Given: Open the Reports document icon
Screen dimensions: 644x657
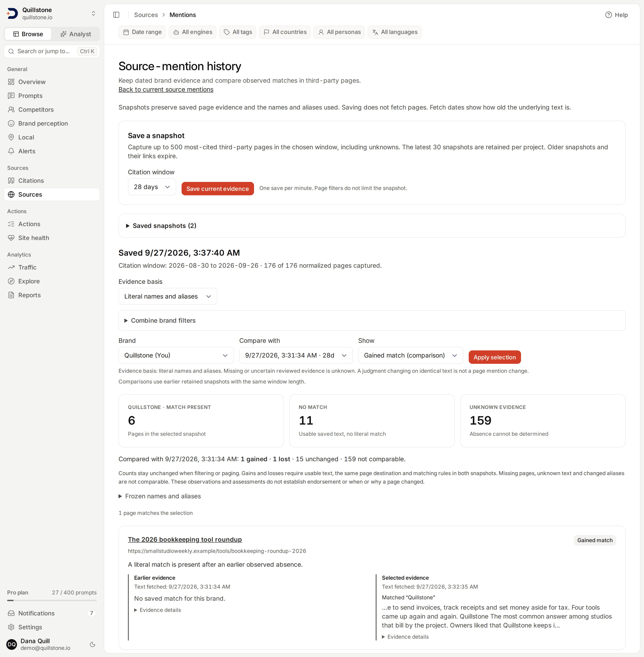Looking at the screenshot, I should (11, 295).
